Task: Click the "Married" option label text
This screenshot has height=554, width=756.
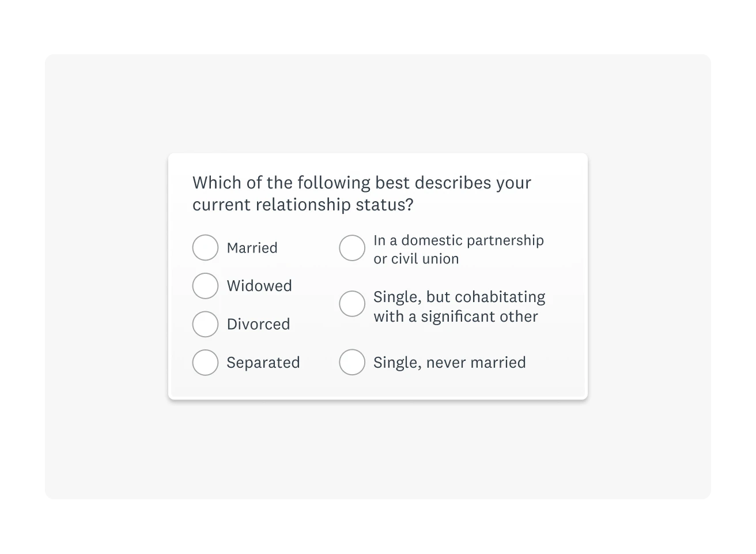Action: point(252,248)
